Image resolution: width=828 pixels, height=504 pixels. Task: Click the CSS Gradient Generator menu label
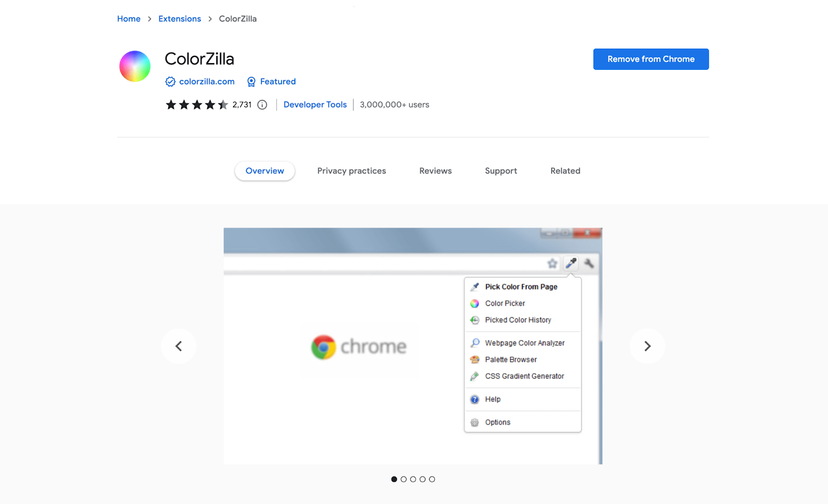coord(525,376)
